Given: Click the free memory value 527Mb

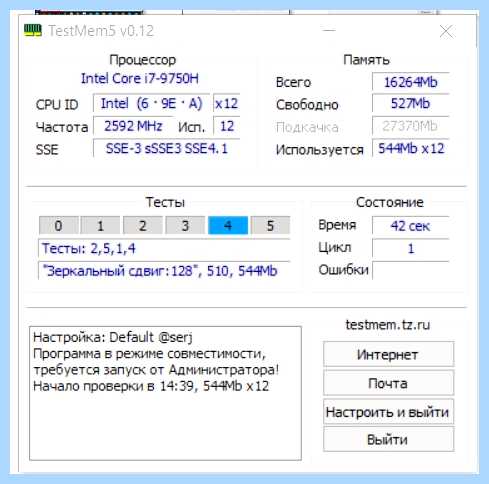Looking at the screenshot, I should pos(411,104).
